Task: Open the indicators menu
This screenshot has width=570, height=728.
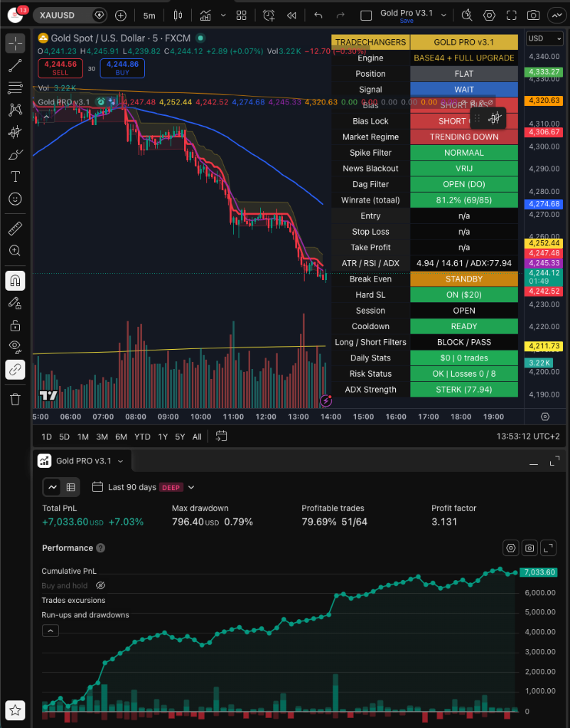Action: point(205,16)
